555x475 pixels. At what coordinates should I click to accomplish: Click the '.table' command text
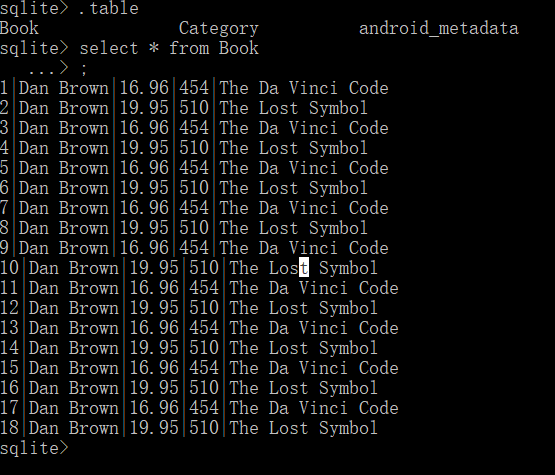109,8
